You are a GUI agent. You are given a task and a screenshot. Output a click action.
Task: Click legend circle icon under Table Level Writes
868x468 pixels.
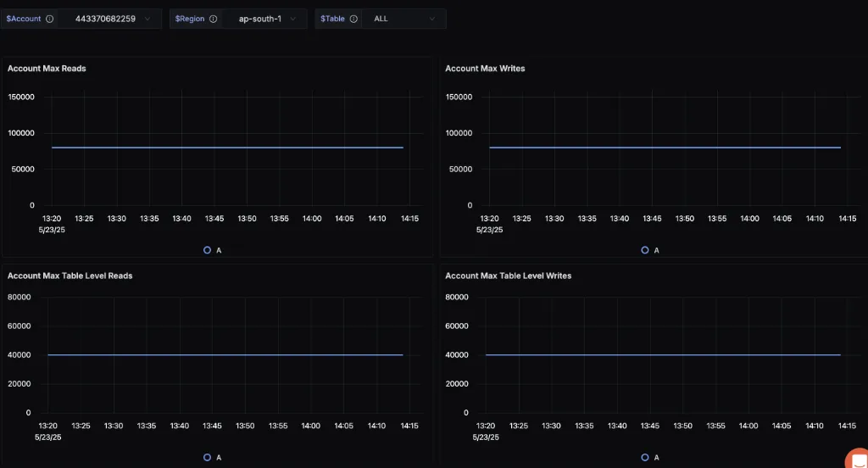(645, 457)
